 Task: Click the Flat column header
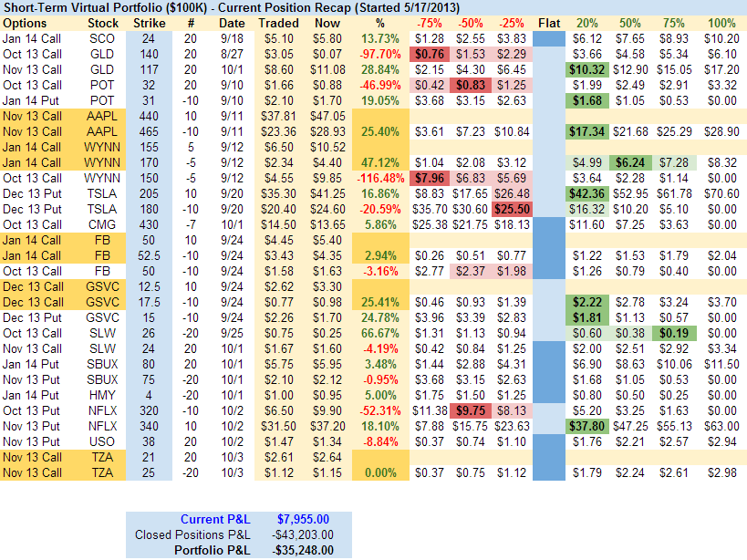(549, 22)
